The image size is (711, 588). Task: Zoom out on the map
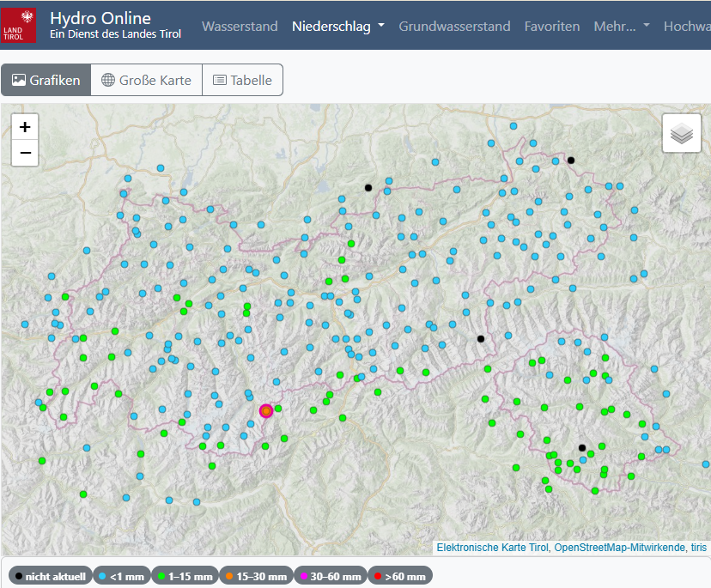point(25,153)
